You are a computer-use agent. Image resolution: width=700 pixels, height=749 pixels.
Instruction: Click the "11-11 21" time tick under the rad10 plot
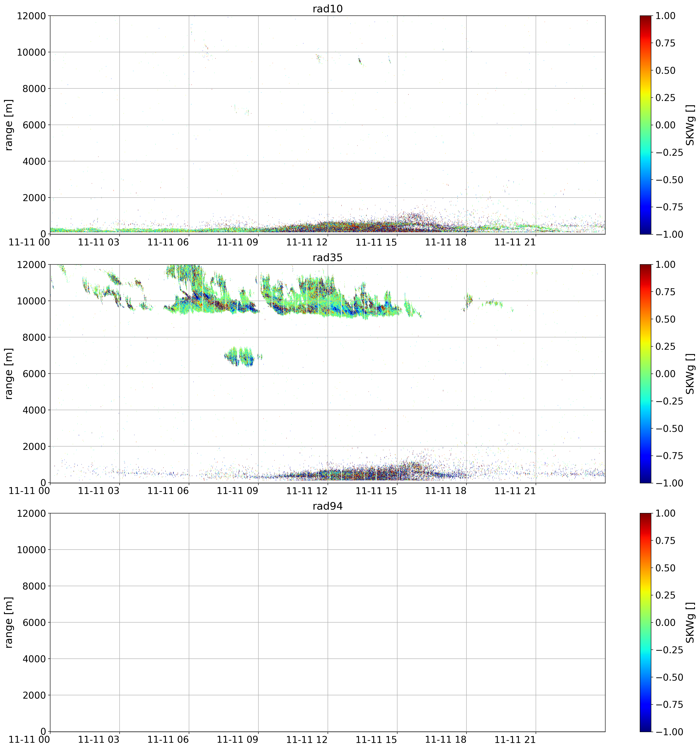(x=515, y=242)
